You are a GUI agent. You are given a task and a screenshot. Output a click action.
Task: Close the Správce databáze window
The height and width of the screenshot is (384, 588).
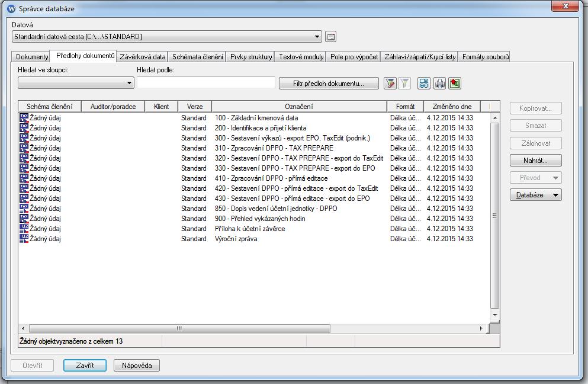tap(565, 6)
